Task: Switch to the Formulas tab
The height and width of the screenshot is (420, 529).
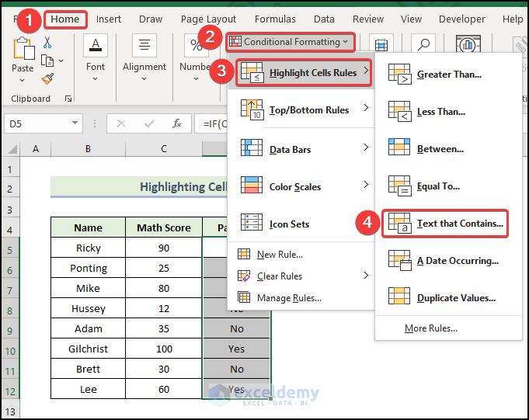Action: pyautogui.click(x=275, y=19)
